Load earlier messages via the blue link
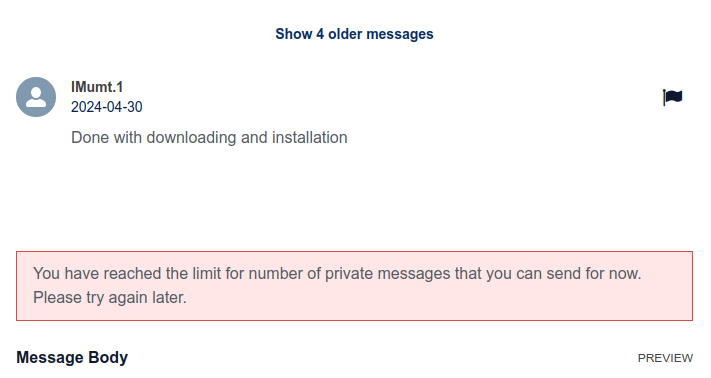This screenshot has width=711, height=378. [354, 34]
